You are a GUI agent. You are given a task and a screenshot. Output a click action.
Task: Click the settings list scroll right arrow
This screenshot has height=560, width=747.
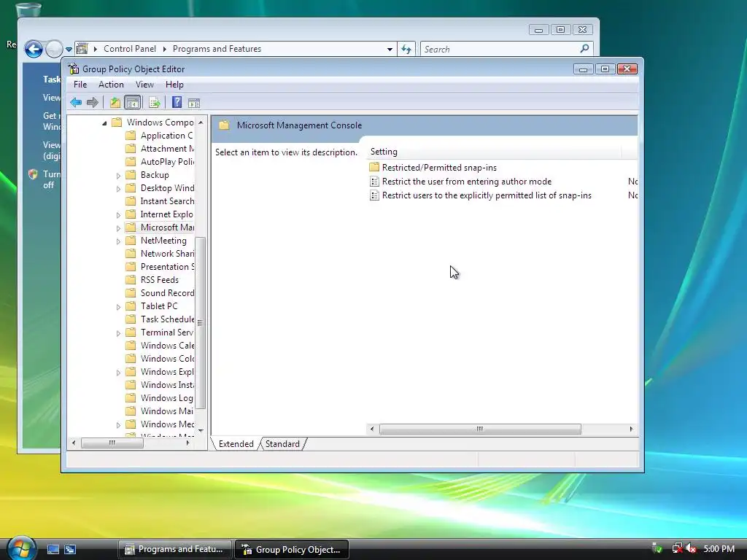631,429
